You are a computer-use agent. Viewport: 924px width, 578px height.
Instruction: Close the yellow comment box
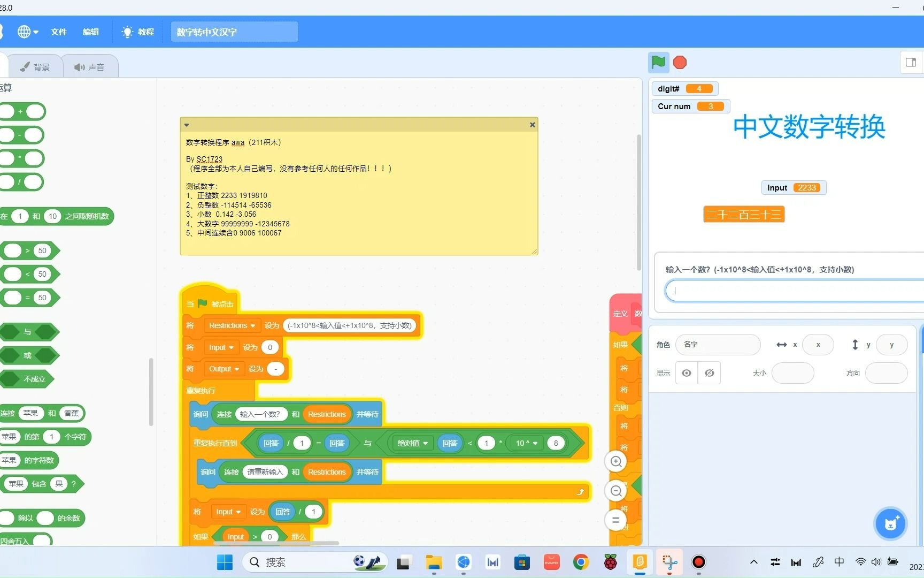[532, 124]
